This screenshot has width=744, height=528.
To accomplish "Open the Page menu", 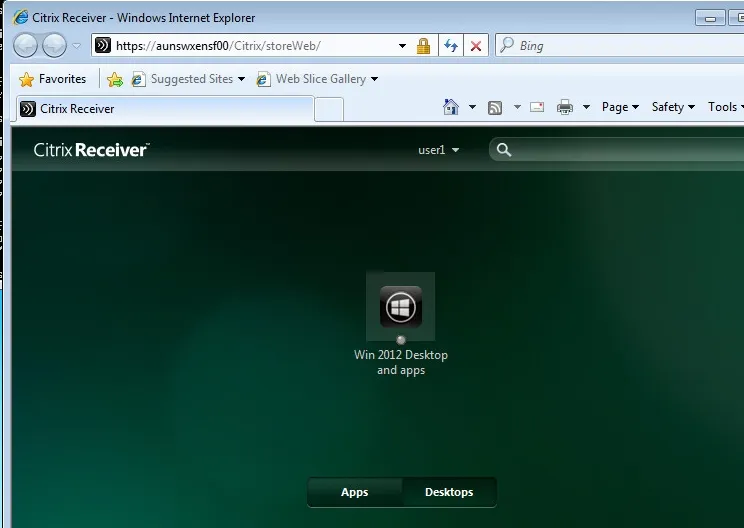I will click(x=620, y=107).
